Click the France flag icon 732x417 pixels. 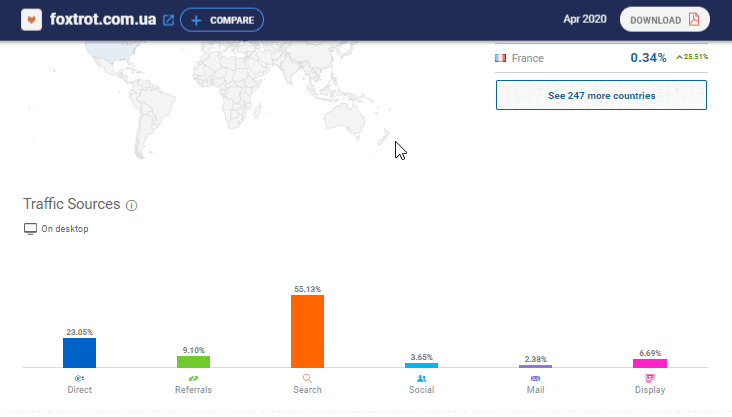500,58
